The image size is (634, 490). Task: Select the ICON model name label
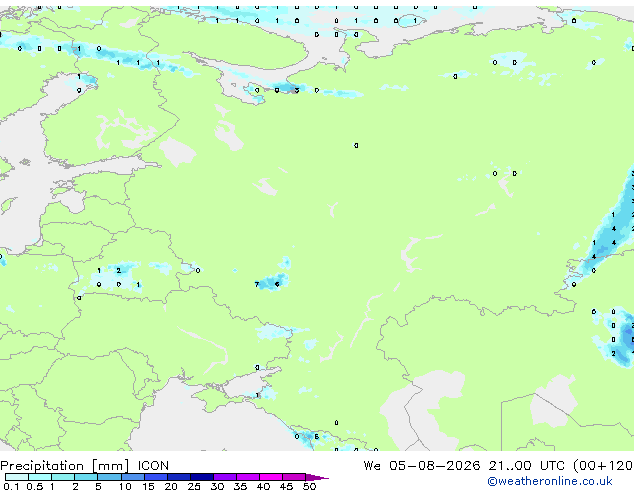pos(153,466)
